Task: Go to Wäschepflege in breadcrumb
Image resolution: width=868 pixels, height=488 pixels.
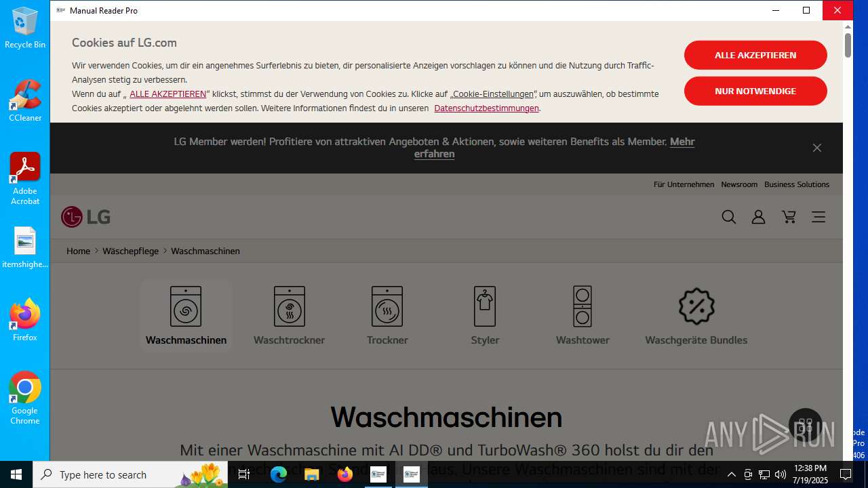Action: [130, 251]
